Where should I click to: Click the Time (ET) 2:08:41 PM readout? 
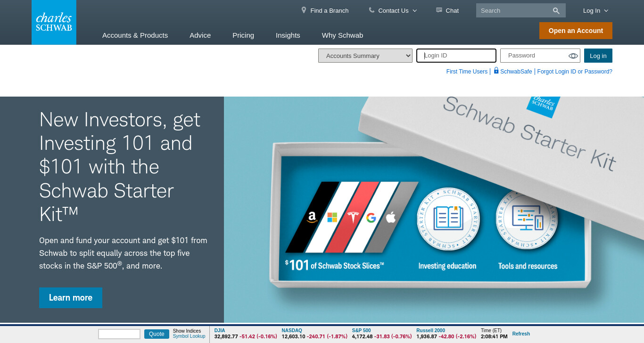click(x=494, y=334)
